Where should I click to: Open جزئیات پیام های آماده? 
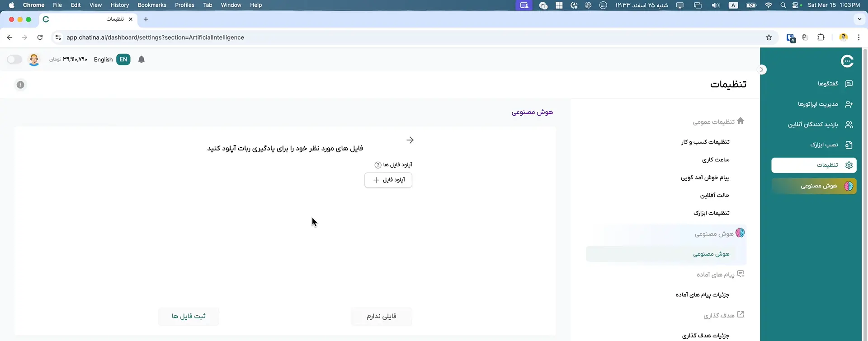[x=703, y=295]
